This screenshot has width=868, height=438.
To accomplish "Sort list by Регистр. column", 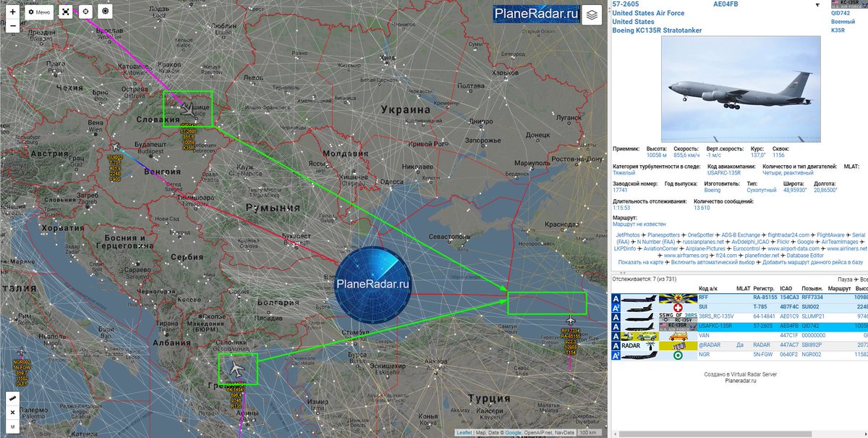I will pyautogui.click(x=764, y=289).
